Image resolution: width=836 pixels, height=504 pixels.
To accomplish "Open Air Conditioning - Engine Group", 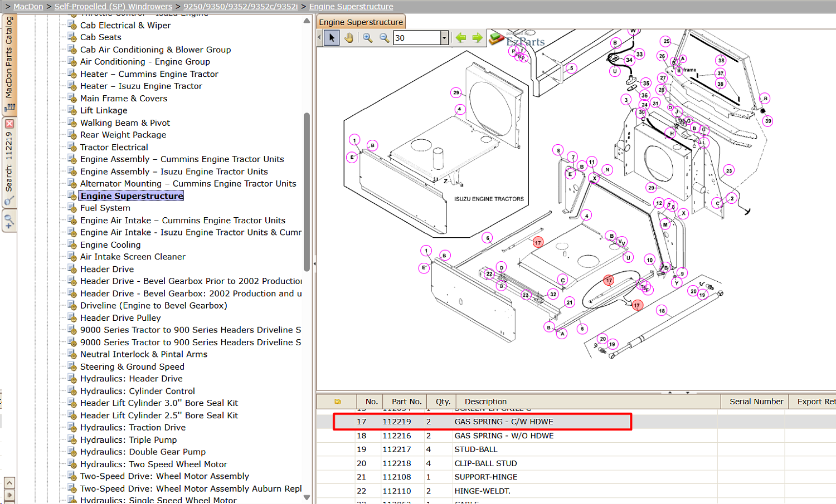I will click(x=145, y=62).
